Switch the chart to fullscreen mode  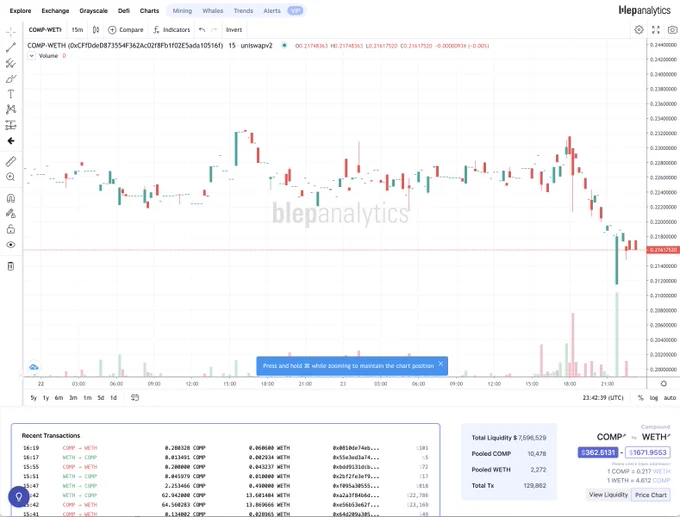pos(656,29)
